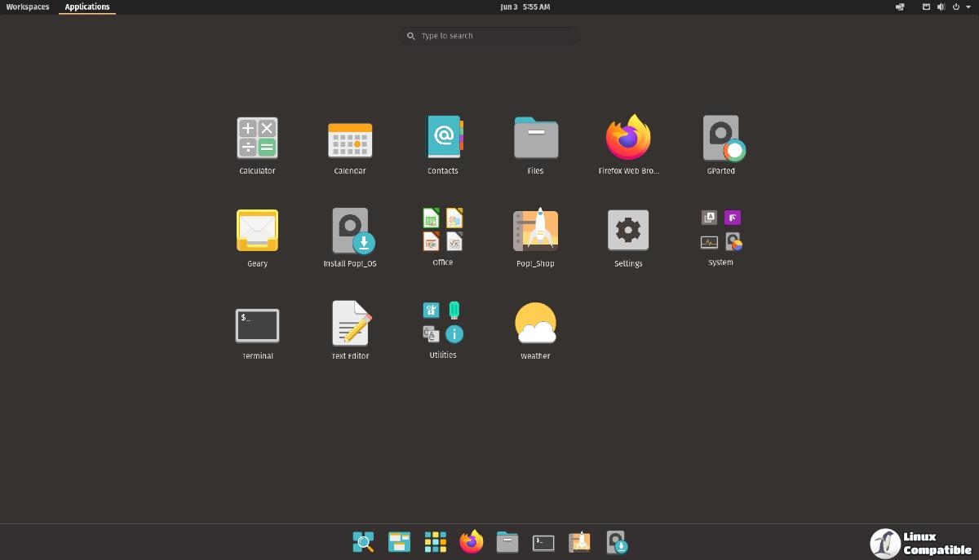Open the launcher search icon in the dock
Screen dimensions: 979x560
tap(363, 542)
